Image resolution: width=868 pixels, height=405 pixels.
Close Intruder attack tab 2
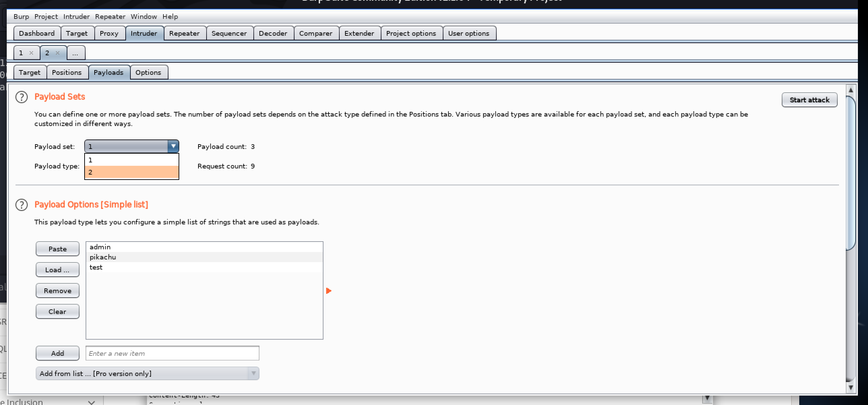pyautogui.click(x=58, y=53)
